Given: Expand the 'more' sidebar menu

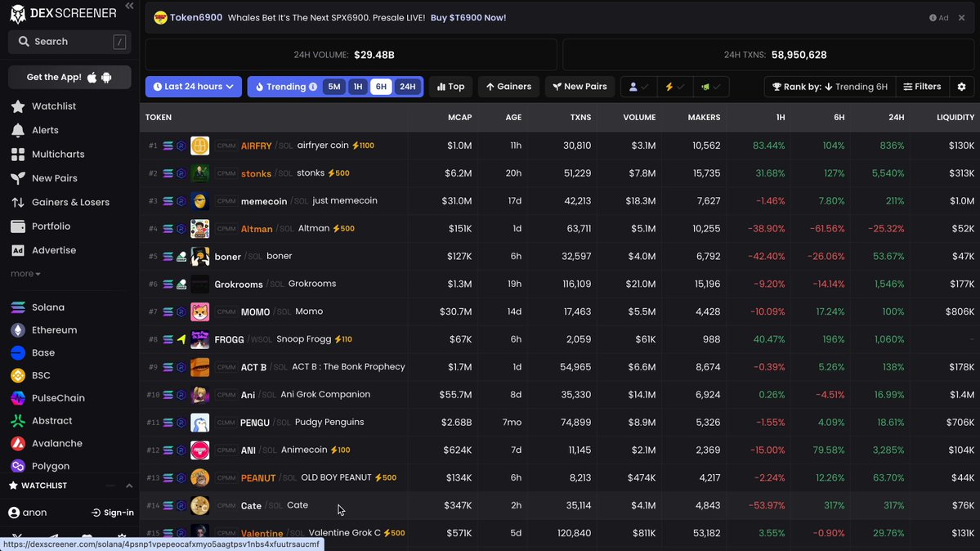Looking at the screenshot, I should point(25,274).
